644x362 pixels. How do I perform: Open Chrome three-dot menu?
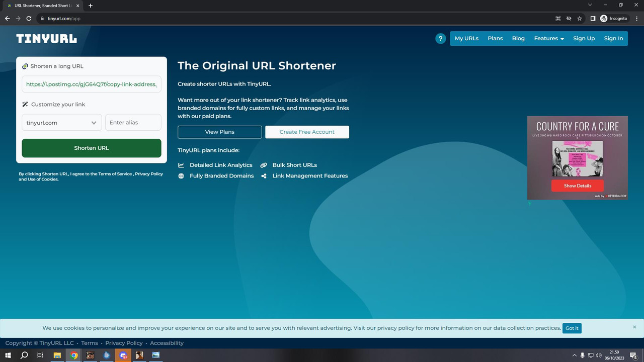tap(637, 19)
